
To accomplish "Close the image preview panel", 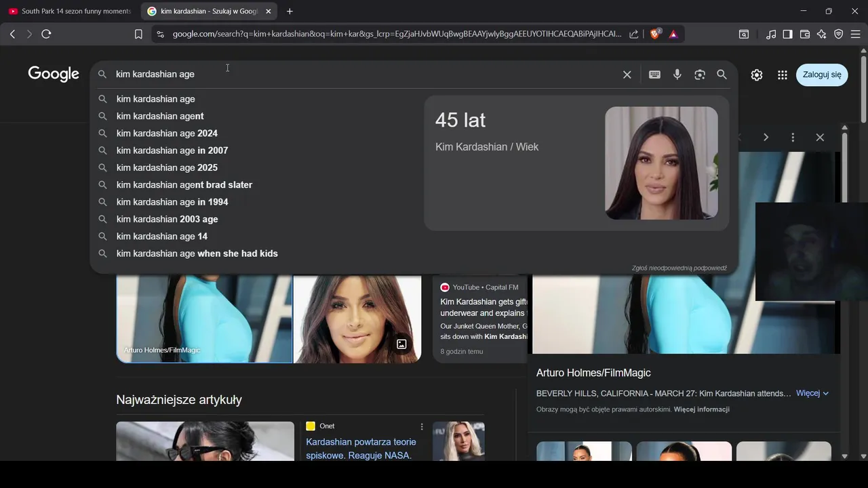I will click(820, 138).
